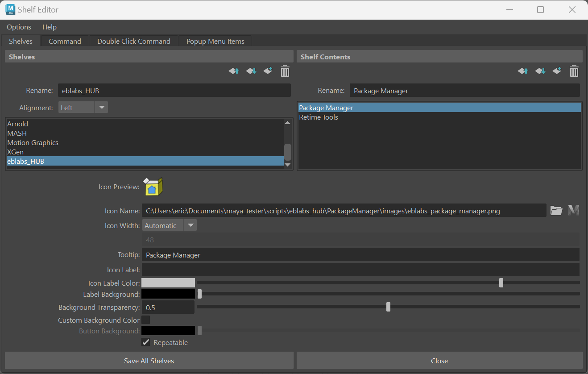Screen dimensions: 588x374
Task: Open the Help menu
Action: [50, 27]
